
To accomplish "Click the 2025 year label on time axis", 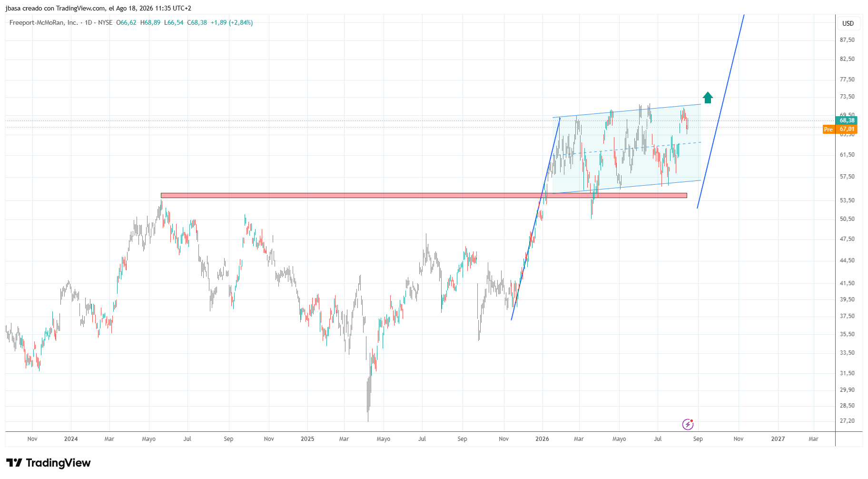I will tap(307, 439).
